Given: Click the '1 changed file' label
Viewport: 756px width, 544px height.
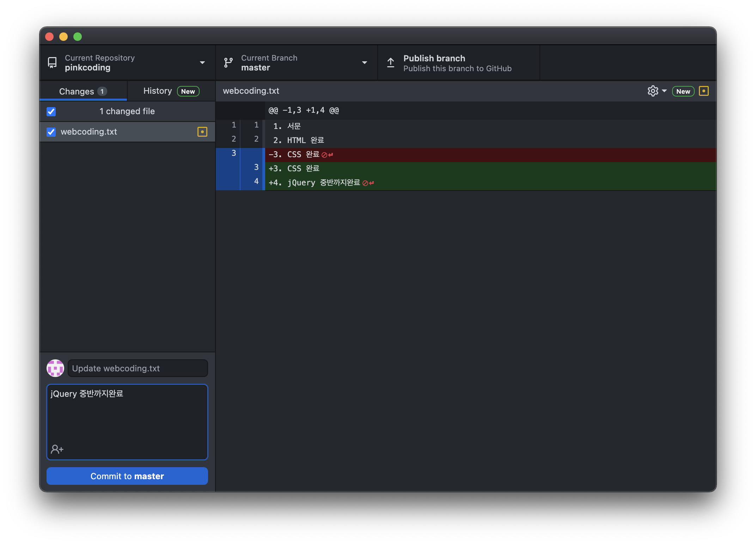Looking at the screenshot, I should [127, 111].
